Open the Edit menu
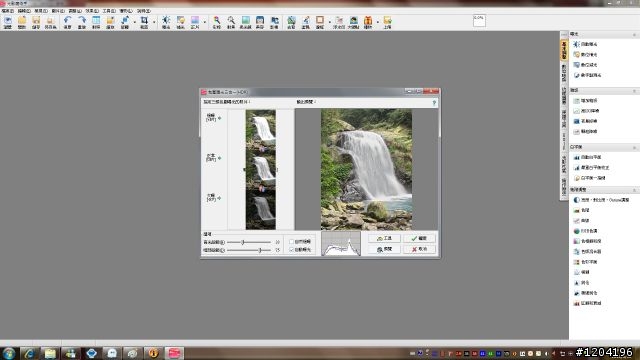640x360 pixels. coord(24,11)
